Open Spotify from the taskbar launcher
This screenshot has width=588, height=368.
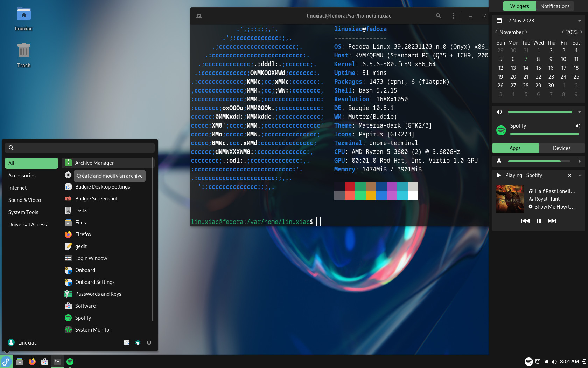(70, 362)
